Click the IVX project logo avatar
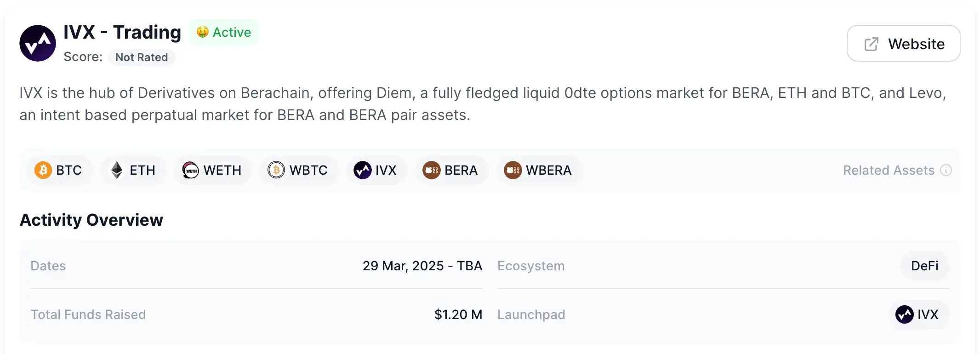This screenshot has width=980, height=354. point(38,43)
